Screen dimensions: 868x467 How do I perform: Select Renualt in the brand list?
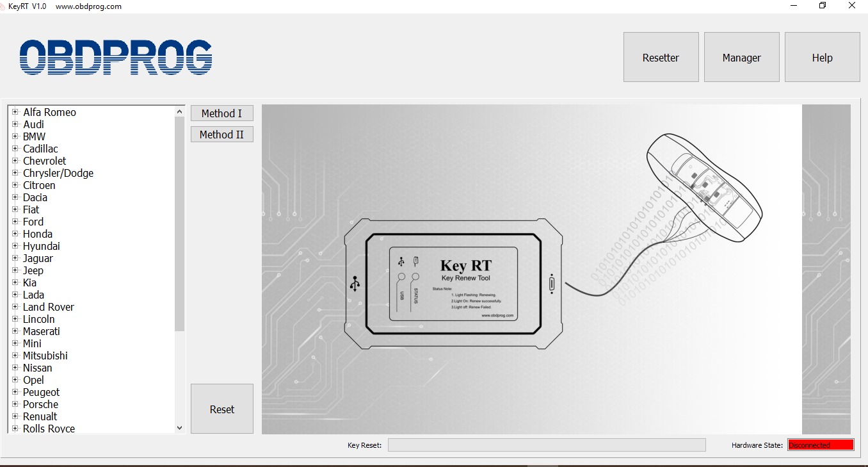point(40,416)
